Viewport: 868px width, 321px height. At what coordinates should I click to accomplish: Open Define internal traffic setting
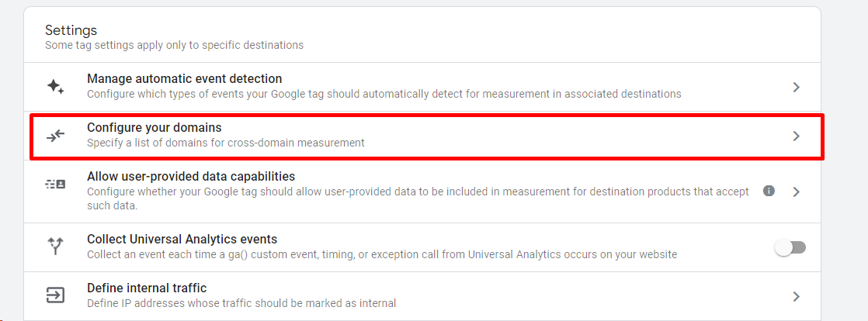(x=422, y=296)
